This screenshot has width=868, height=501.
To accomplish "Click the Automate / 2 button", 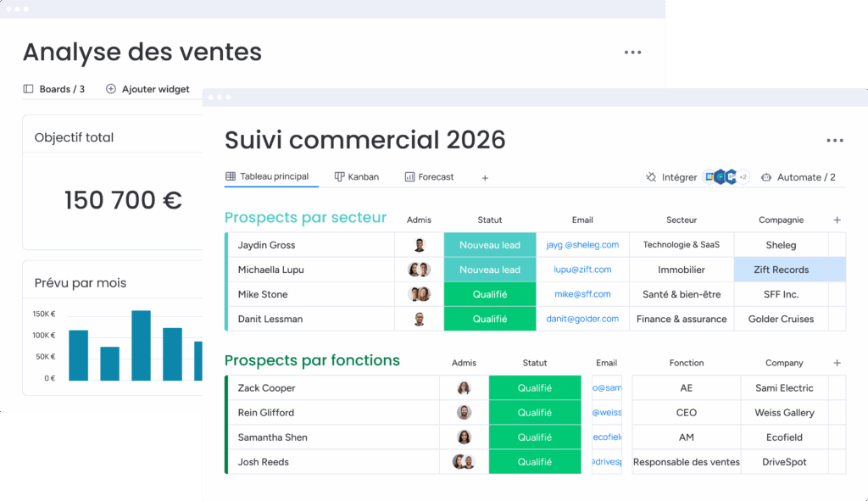I will coord(798,177).
